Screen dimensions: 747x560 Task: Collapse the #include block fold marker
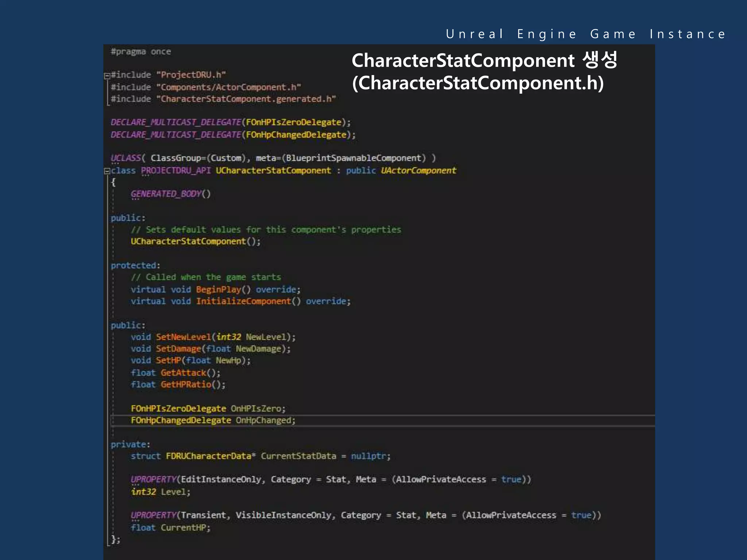[x=107, y=76]
